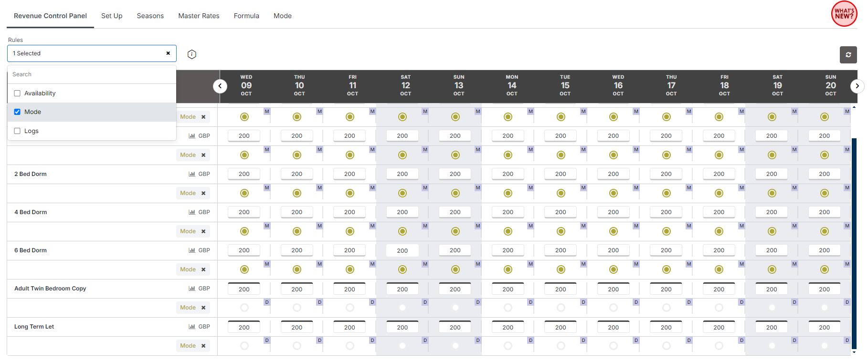
Task: Click 4 Bed Dorm rate field for Wed 09
Action: click(x=244, y=212)
